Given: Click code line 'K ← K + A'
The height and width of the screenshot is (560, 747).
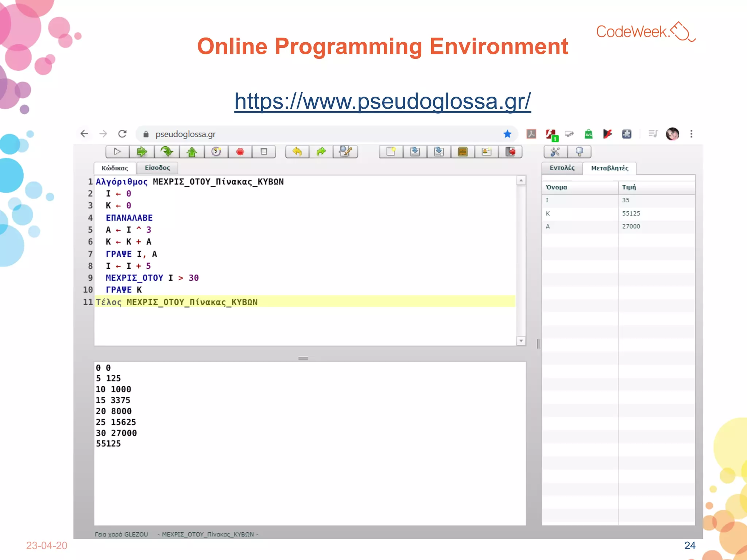Looking at the screenshot, I should click(128, 242).
